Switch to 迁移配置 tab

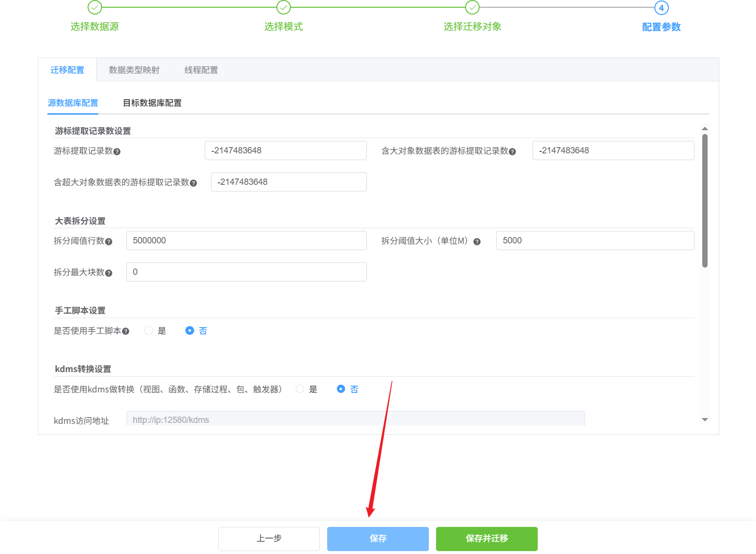point(67,70)
